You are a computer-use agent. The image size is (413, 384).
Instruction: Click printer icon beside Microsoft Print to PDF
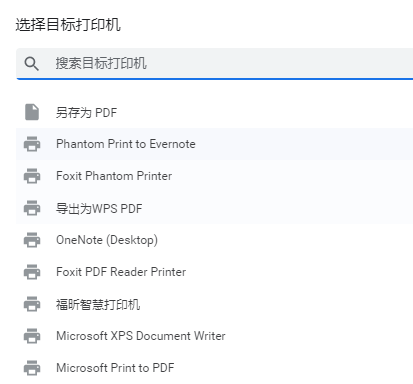click(32, 368)
